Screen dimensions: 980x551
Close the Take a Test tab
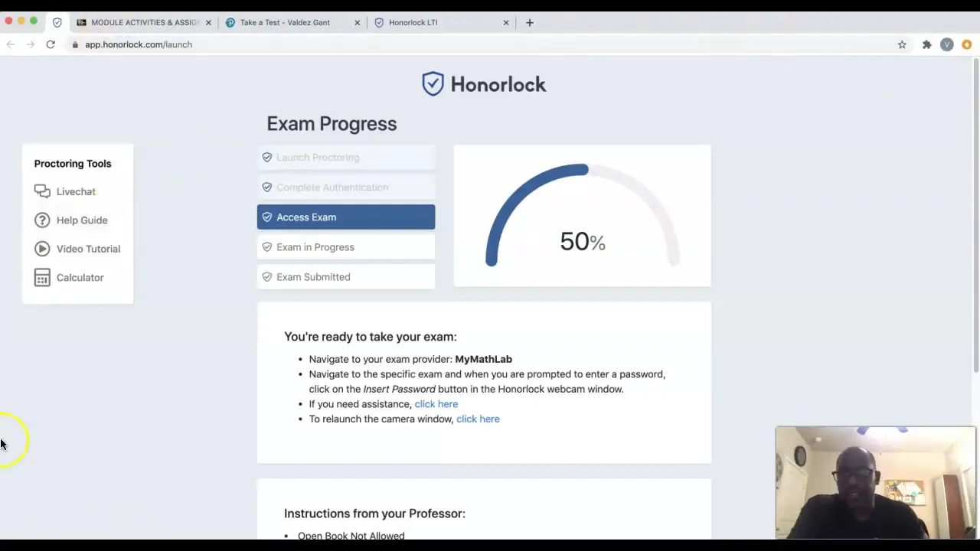357,23
